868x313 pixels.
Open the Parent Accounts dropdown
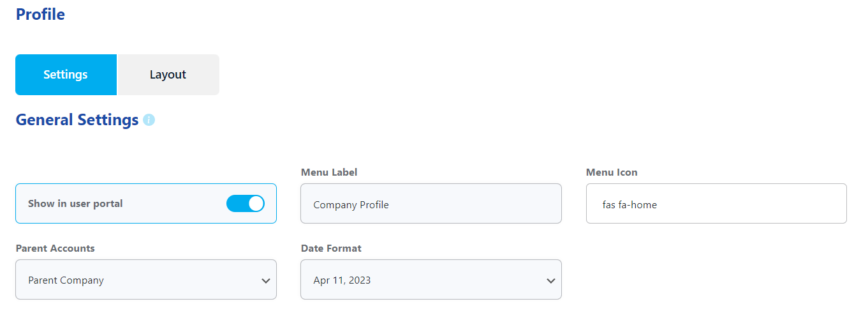[146, 279]
